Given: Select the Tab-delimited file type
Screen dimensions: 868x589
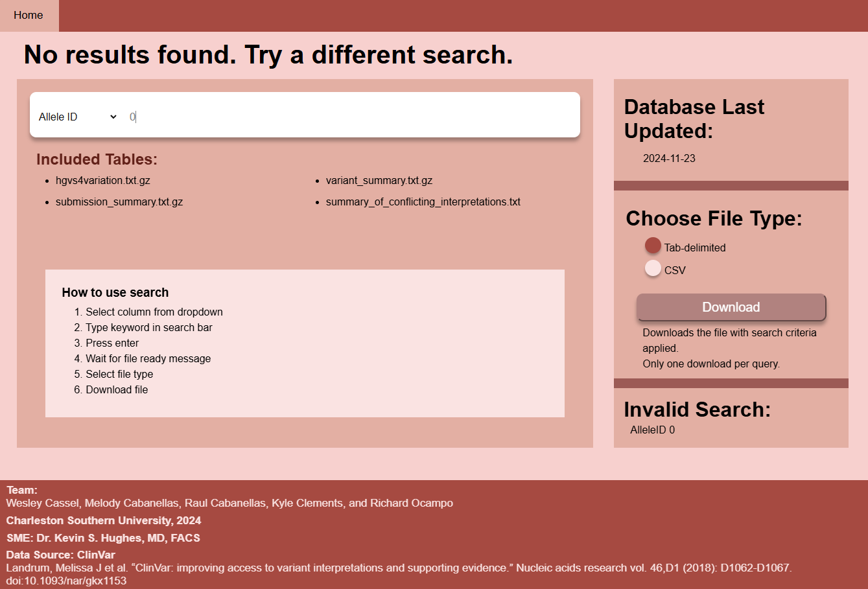Looking at the screenshot, I should pos(653,246).
